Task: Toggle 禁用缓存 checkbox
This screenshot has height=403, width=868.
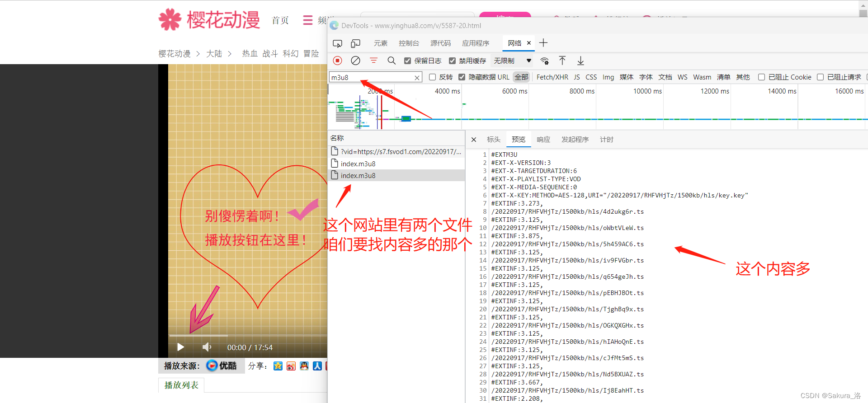Action: [x=452, y=61]
